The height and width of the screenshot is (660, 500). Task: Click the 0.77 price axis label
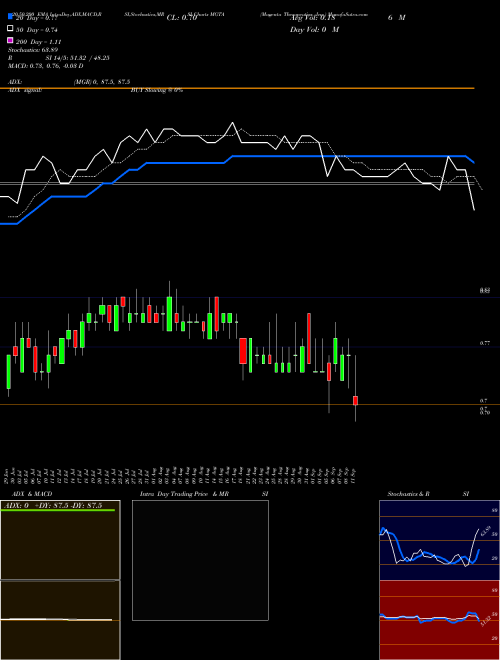point(484,343)
